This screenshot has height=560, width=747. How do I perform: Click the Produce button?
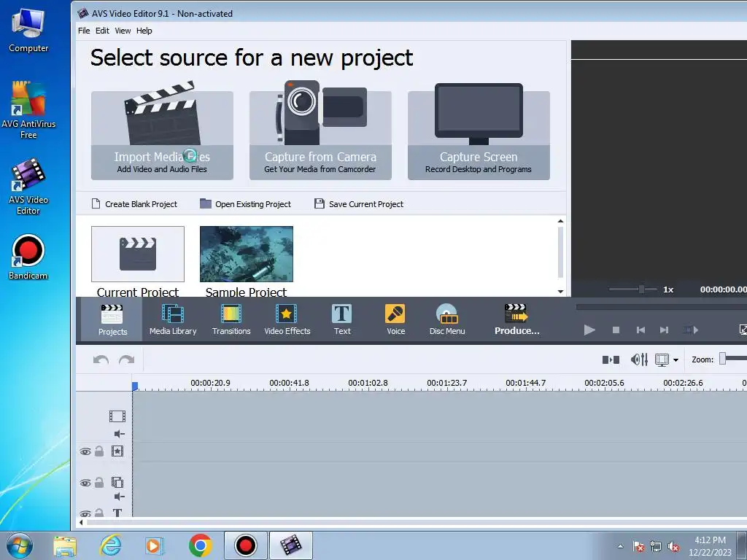516,319
